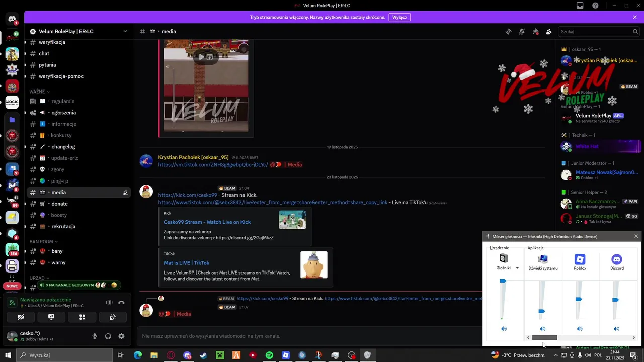
Task: Adjust the Głośniki device volume slider
Action: pos(503,281)
